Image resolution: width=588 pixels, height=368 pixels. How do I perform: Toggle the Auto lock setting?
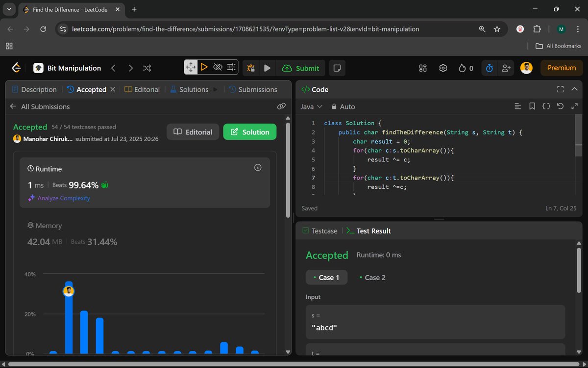(343, 106)
